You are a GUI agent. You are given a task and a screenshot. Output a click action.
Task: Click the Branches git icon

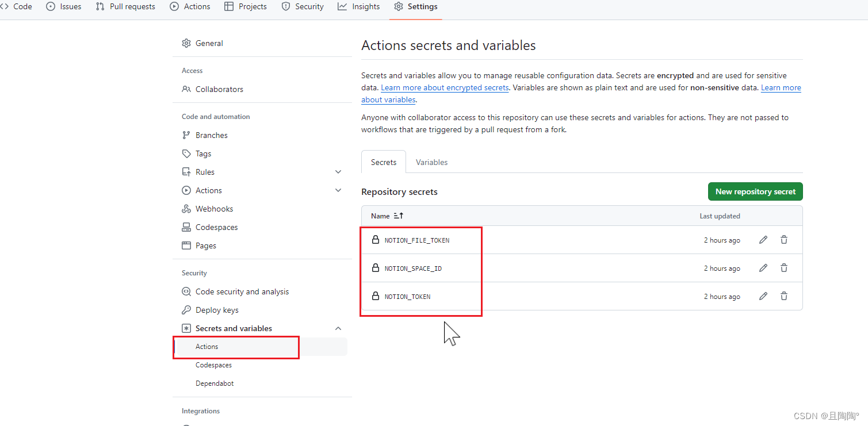[x=186, y=135]
